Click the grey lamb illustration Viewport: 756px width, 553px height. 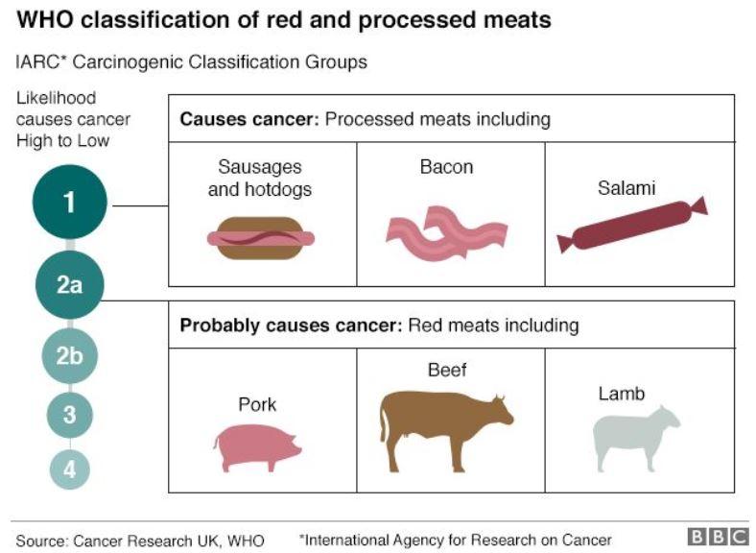634,439
